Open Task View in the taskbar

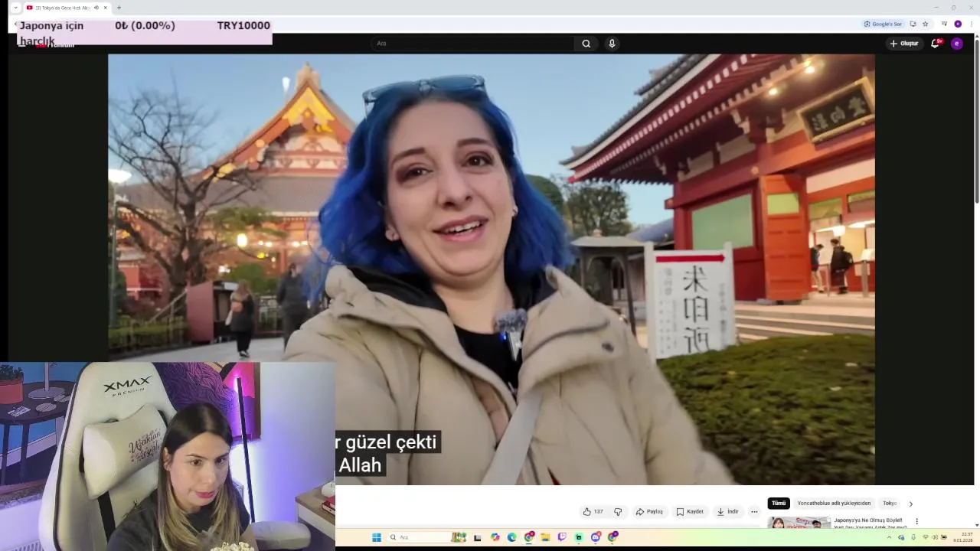coord(478,537)
